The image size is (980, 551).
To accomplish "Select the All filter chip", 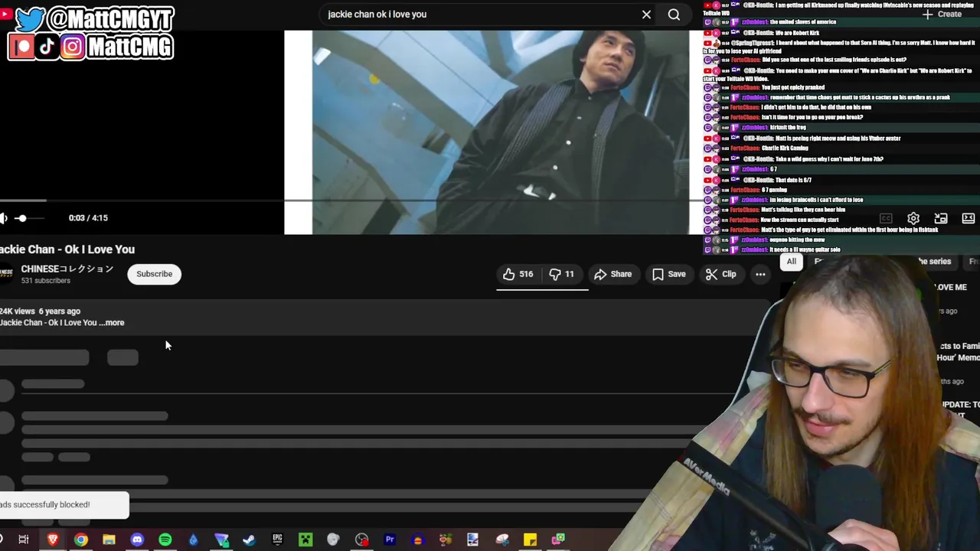I will [791, 262].
